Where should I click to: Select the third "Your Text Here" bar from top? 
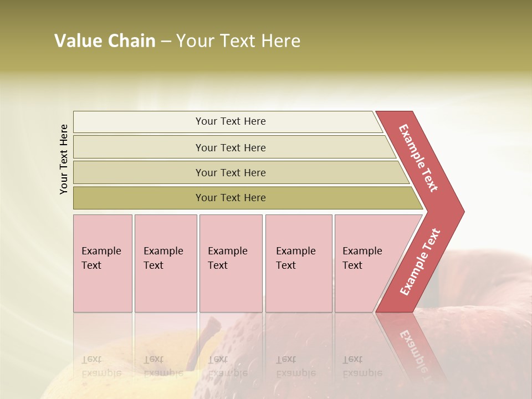click(231, 172)
